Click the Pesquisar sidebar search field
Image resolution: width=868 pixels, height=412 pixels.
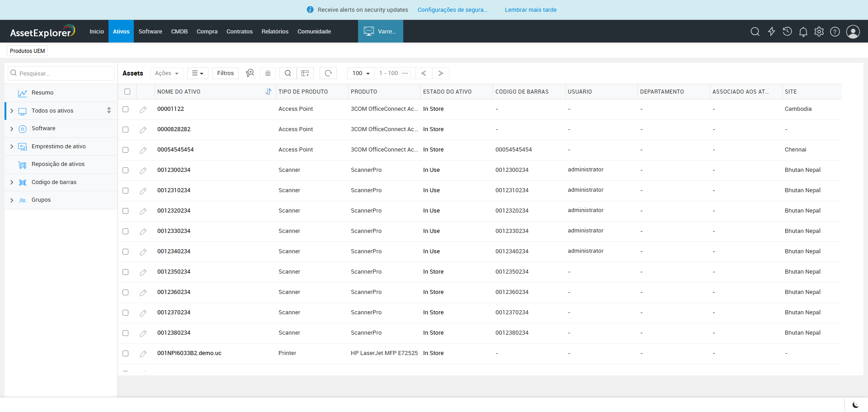[63, 73]
